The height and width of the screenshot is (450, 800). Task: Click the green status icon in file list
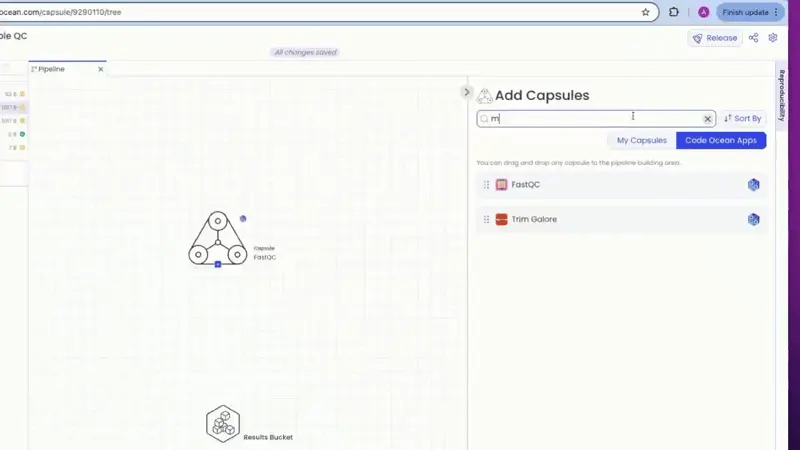[x=22, y=134]
